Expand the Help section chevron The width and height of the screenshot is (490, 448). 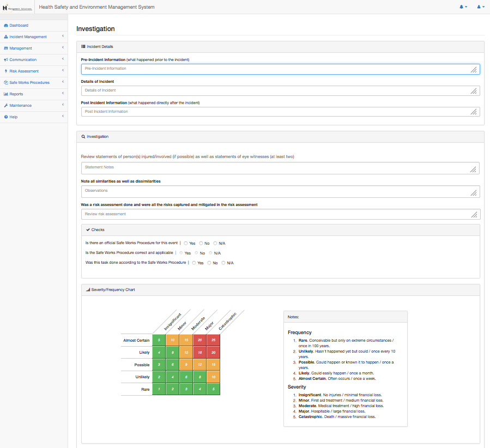63,117
